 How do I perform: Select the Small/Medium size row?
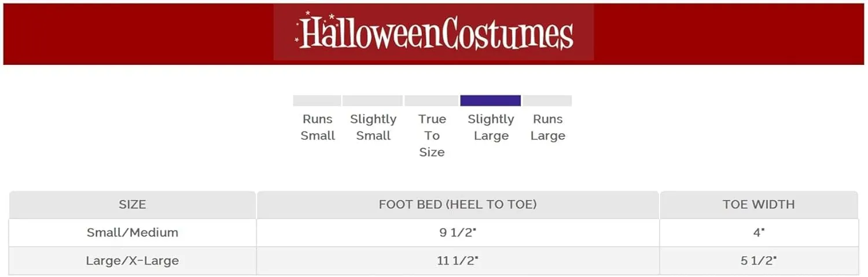(433, 233)
